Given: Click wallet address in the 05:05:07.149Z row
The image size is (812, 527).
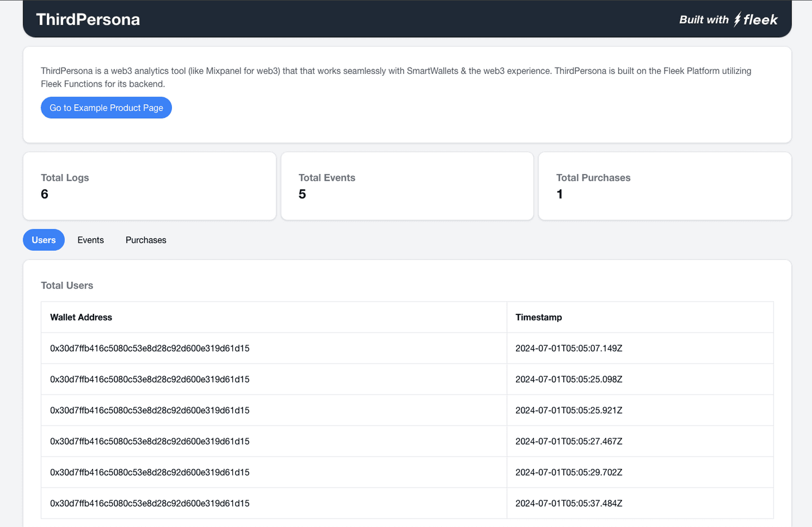Looking at the screenshot, I should [x=150, y=348].
